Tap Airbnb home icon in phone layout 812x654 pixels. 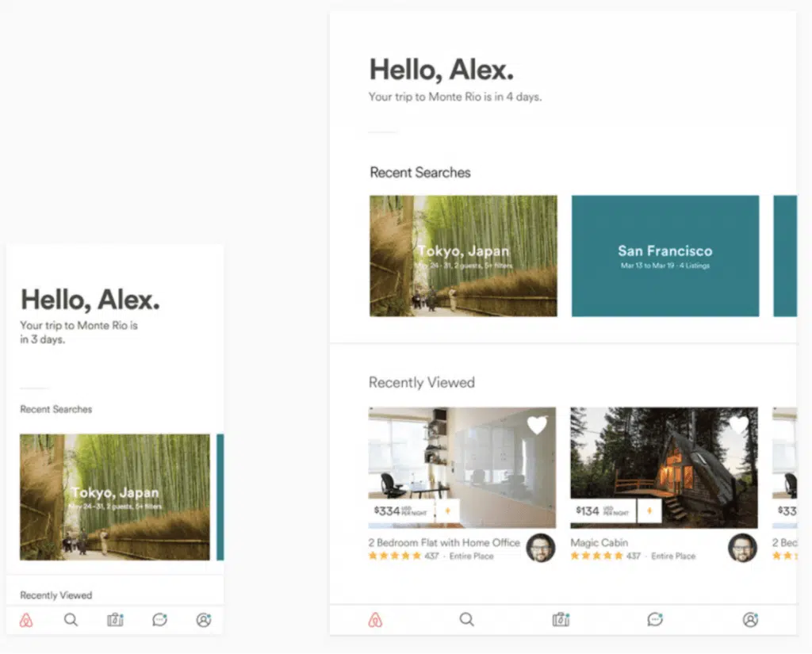coord(26,620)
